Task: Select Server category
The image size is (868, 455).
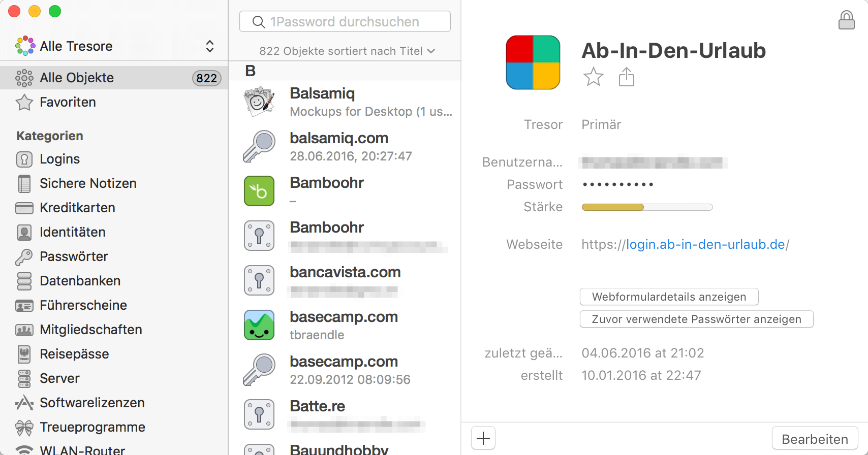Action: point(114,378)
